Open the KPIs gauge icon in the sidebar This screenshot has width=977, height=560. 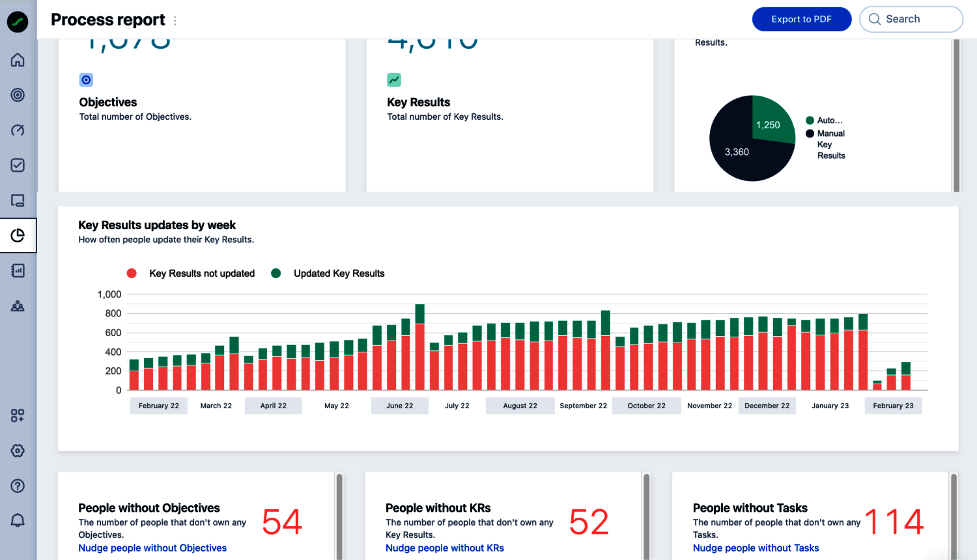tap(18, 130)
